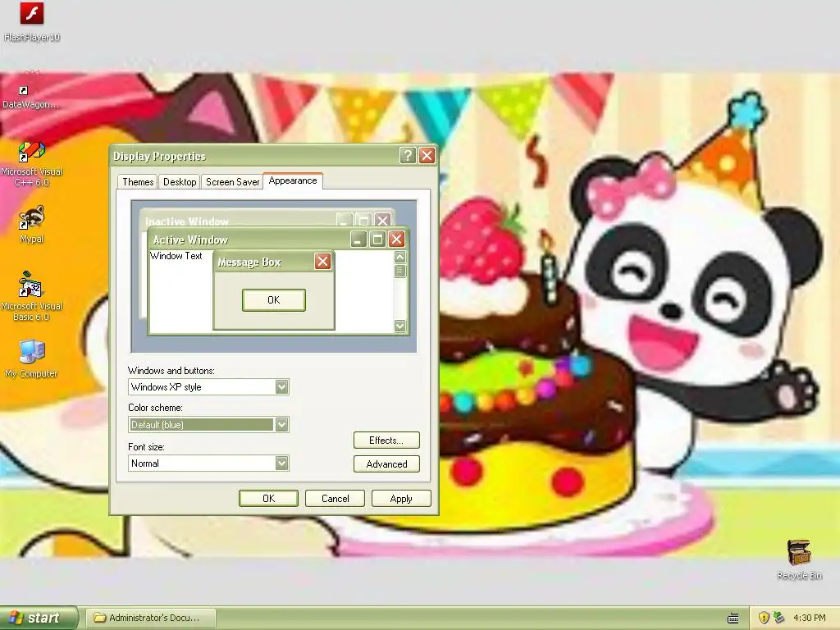Click the keyboard language bar icon in taskbar

pos(733,619)
